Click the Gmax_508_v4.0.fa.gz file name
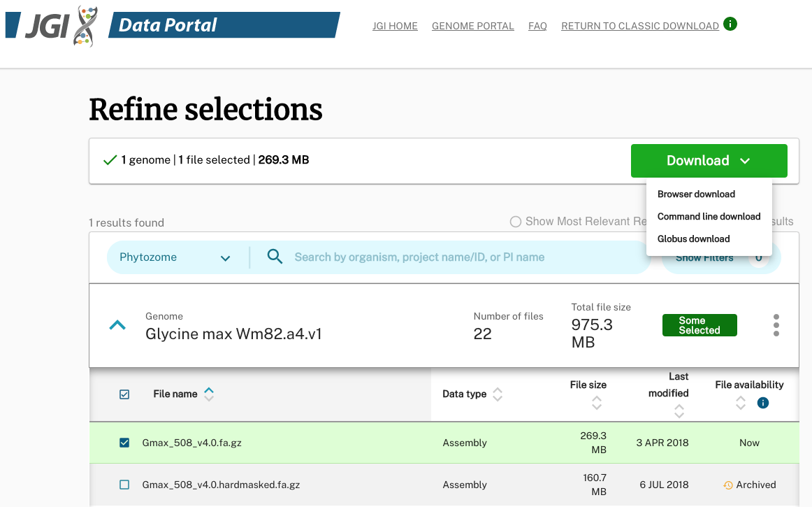Viewport: 812px width, 507px height. [x=191, y=443]
